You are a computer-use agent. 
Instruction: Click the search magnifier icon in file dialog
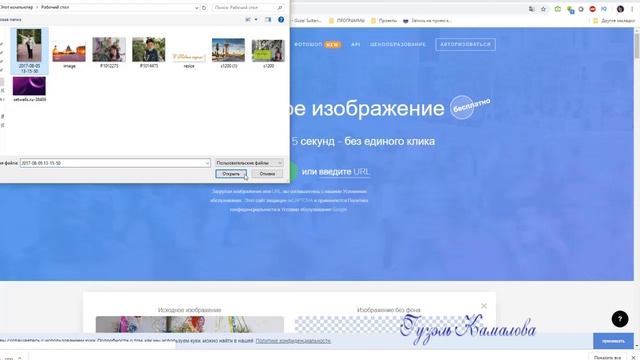click(x=280, y=7)
